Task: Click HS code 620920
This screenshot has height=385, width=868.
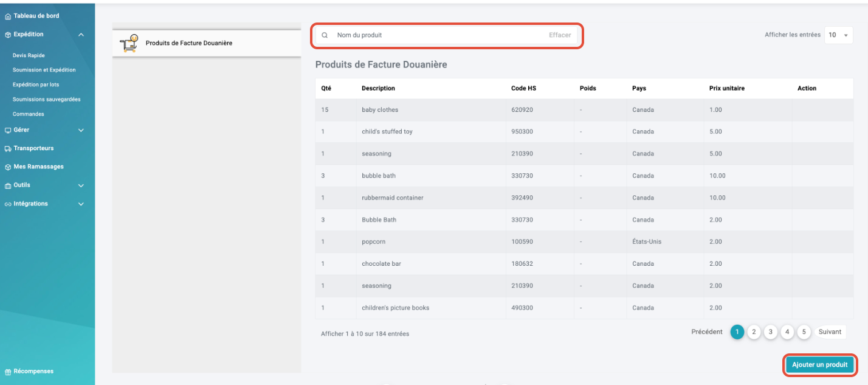Action: click(522, 110)
